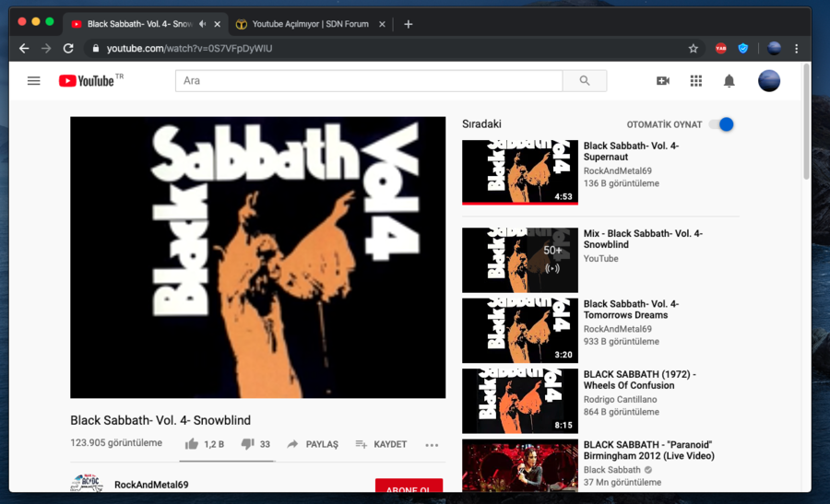Click the address bar URL
This screenshot has height=504, width=830.
(189, 48)
